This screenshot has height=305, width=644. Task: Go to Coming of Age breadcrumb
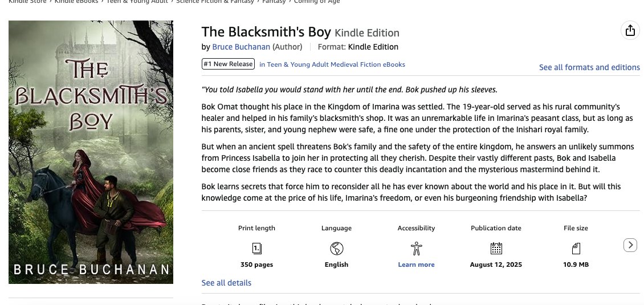pyautogui.click(x=317, y=2)
